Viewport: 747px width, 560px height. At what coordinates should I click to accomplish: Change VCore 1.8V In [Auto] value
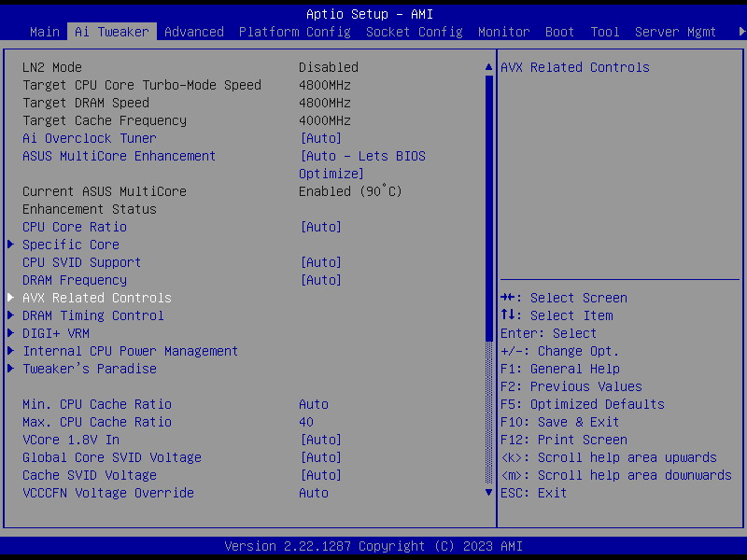tap(320, 440)
